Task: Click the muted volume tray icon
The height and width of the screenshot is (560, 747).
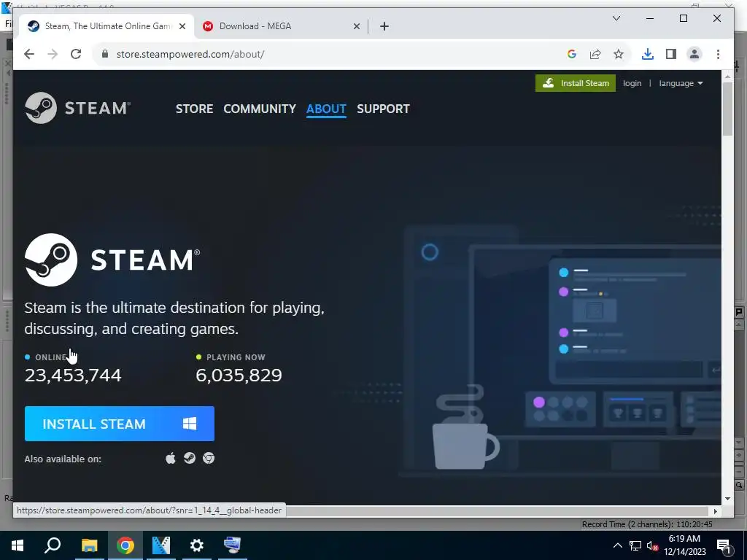Action: (653, 545)
